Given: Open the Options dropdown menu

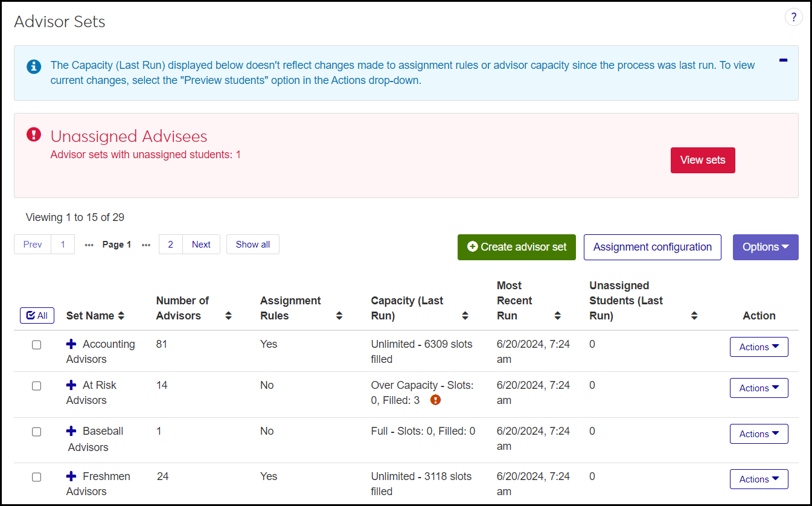Looking at the screenshot, I should pos(765,247).
